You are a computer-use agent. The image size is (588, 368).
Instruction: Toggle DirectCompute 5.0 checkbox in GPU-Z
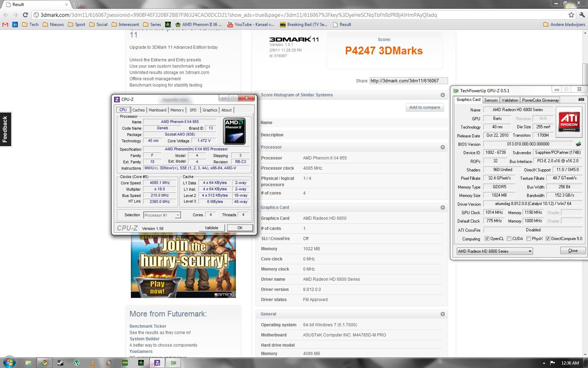coord(548,238)
